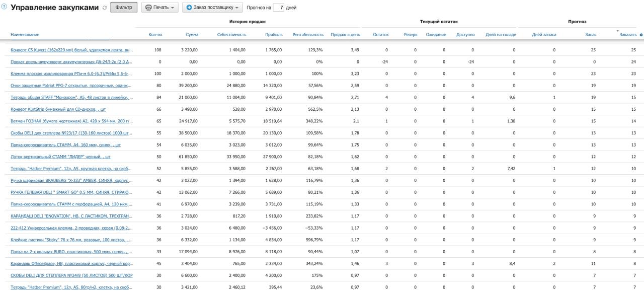
Task: Sort by Продаж в день column
Action: (x=345, y=35)
